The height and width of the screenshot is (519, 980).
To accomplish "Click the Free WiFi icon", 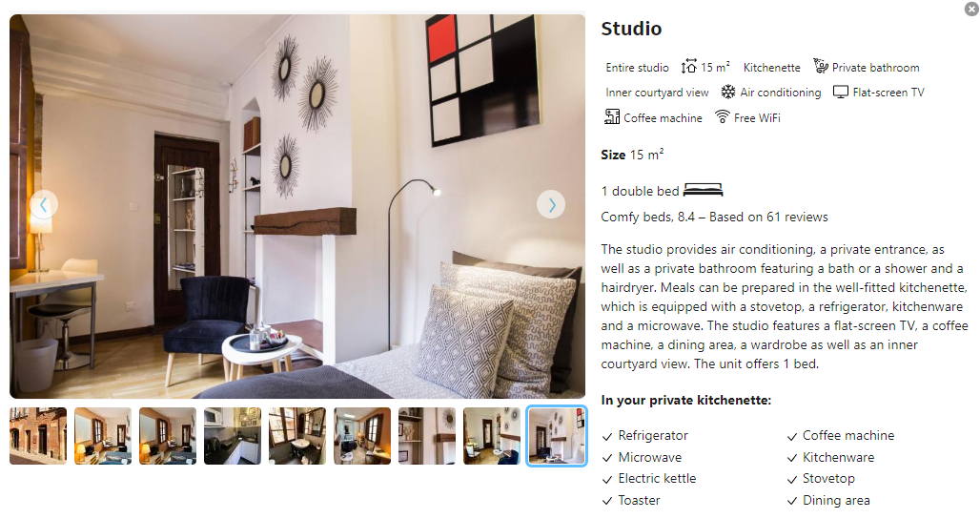I will (723, 117).
